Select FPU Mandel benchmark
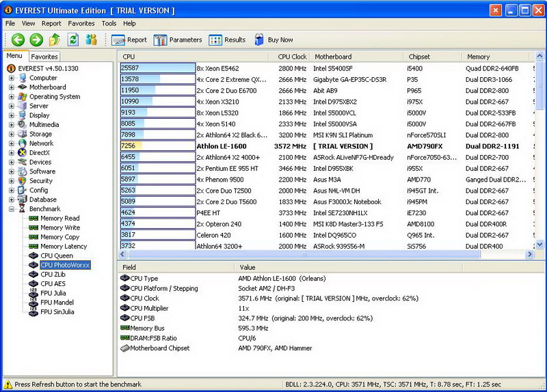The height and width of the screenshot is (392, 547). pyautogui.click(x=57, y=303)
